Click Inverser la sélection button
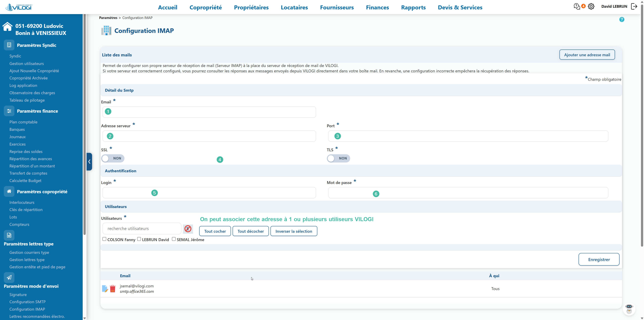Image resolution: width=644 pixels, height=320 pixels. 294,231
